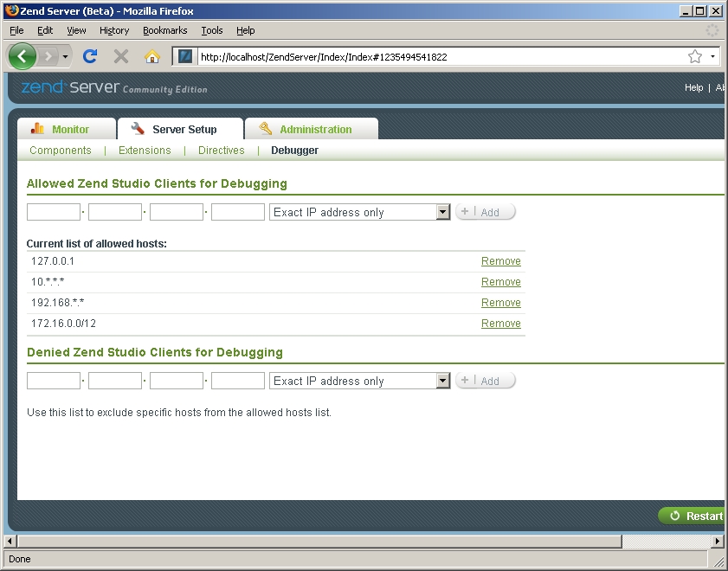Click the browser Back arrow button
Image resolution: width=728 pixels, height=571 pixels.
click(x=23, y=56)
